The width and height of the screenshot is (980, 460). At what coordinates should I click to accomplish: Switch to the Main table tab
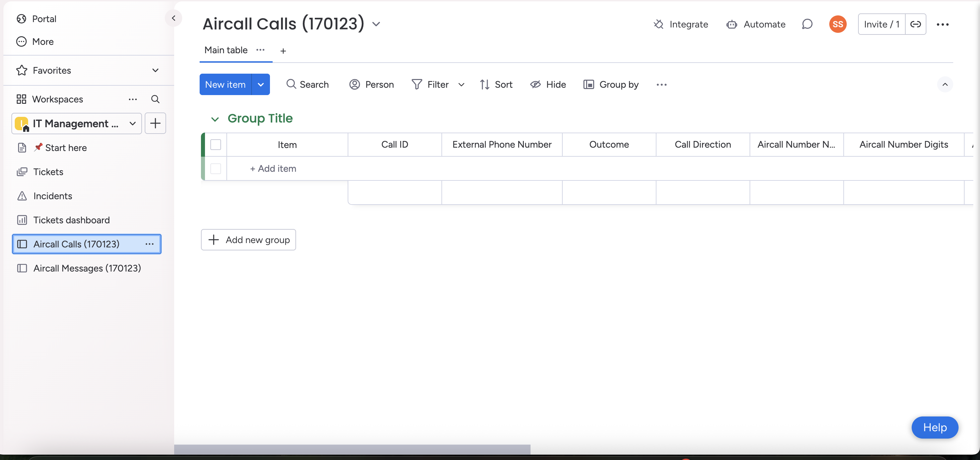[226, 50]
